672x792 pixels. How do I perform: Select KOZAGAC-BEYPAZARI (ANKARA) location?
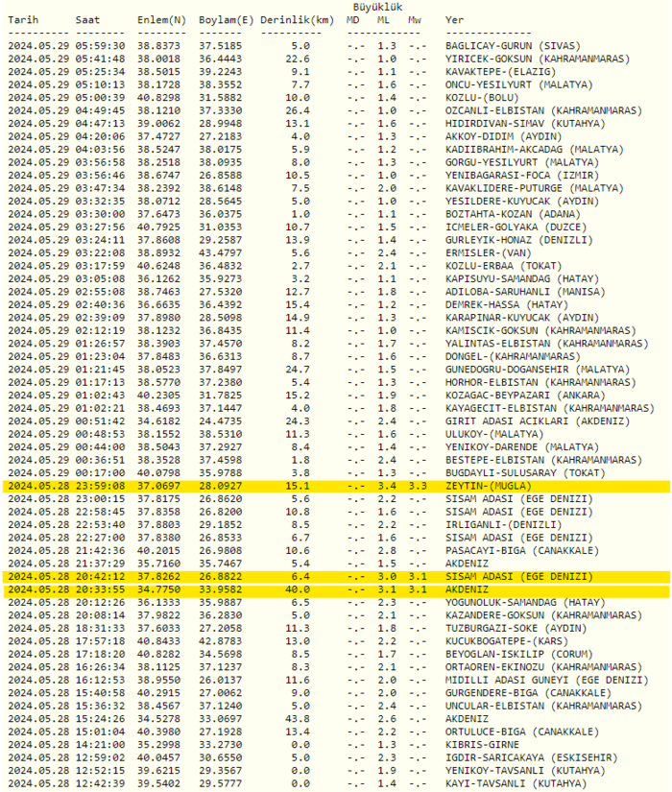pyautogui.click(x=525, y=396)
